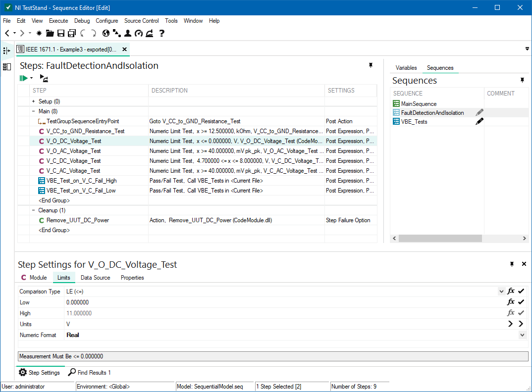This screenshot has width=532, height=392.
Task: Switch to the Data Source tab
Action: (95, 278)
